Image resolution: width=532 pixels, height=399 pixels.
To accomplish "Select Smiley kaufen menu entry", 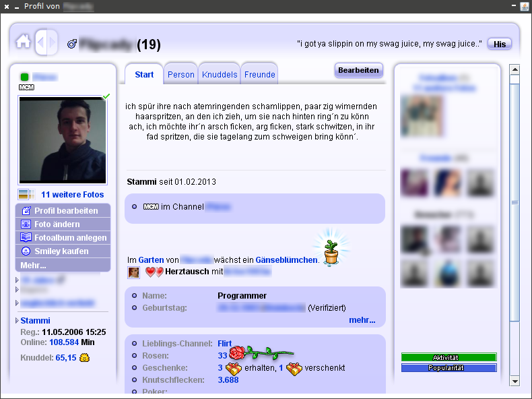I will click(x=63, y=251).
